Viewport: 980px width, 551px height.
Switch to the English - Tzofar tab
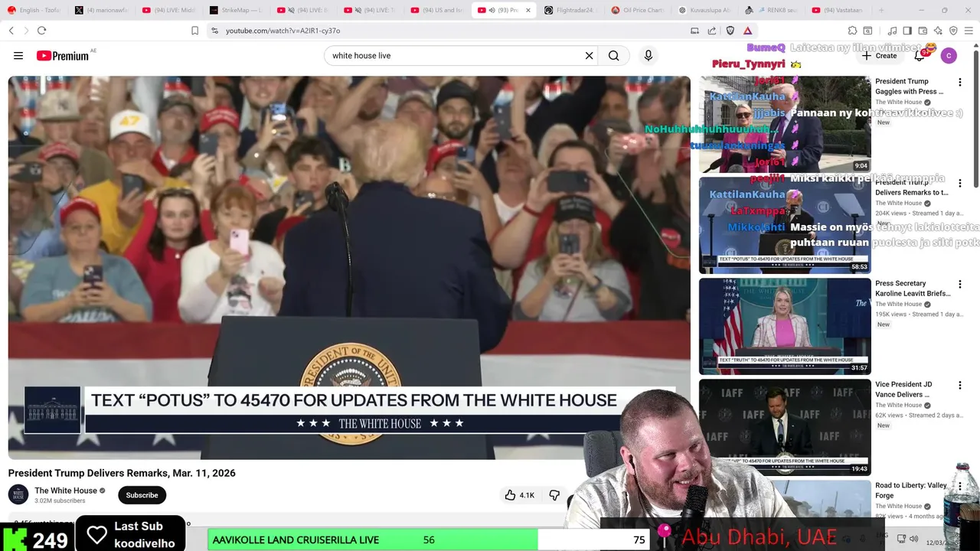(35, 10)
